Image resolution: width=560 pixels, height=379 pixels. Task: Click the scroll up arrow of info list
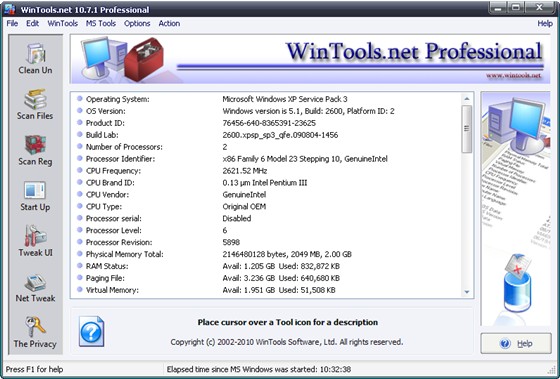tap(466, 99)
